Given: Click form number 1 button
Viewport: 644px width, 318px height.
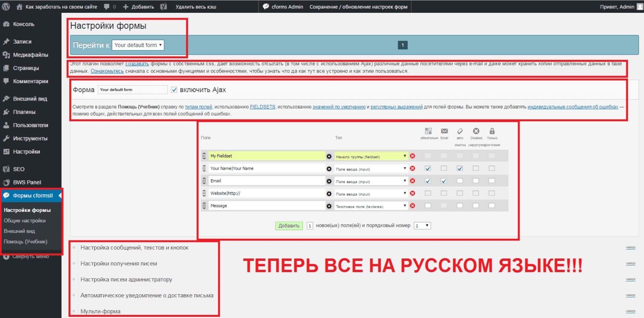Looking at the screenshot, I should pyautogui.click(x=402, y=45).
